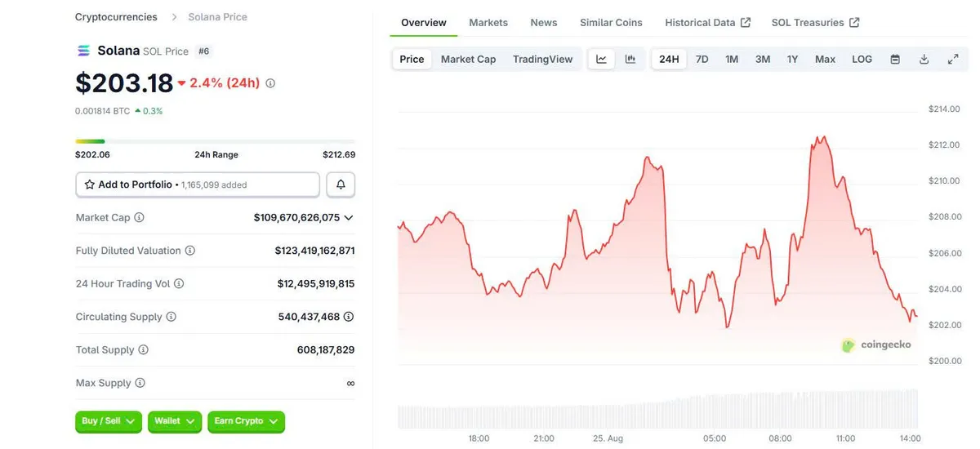Expand the Market Cap value chevron
The image size is (980, 449).
coord(349,218)
